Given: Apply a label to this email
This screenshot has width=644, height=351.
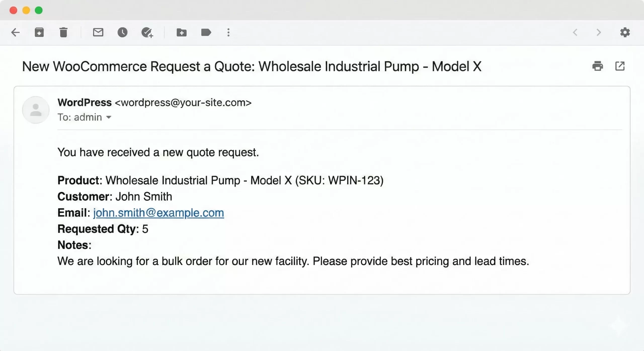Looking at the screenshot, I should (206, 32).
